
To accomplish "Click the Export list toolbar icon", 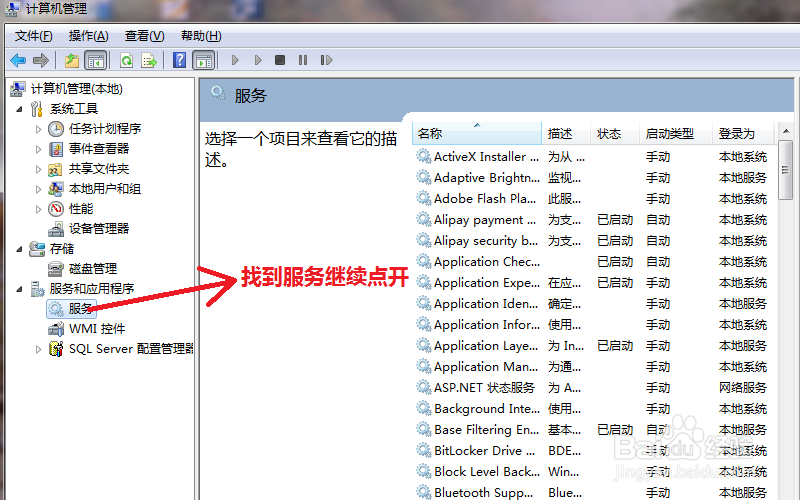I will 149,60.
